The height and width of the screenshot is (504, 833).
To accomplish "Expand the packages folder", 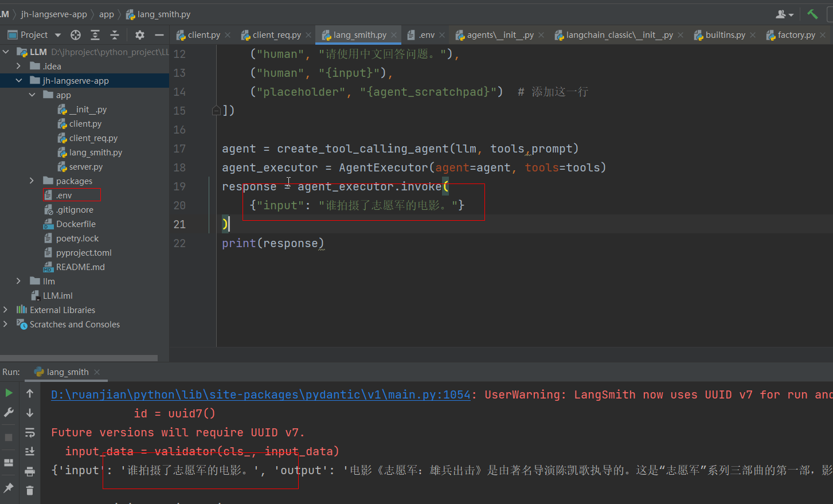I will click(x=32, y=181).
